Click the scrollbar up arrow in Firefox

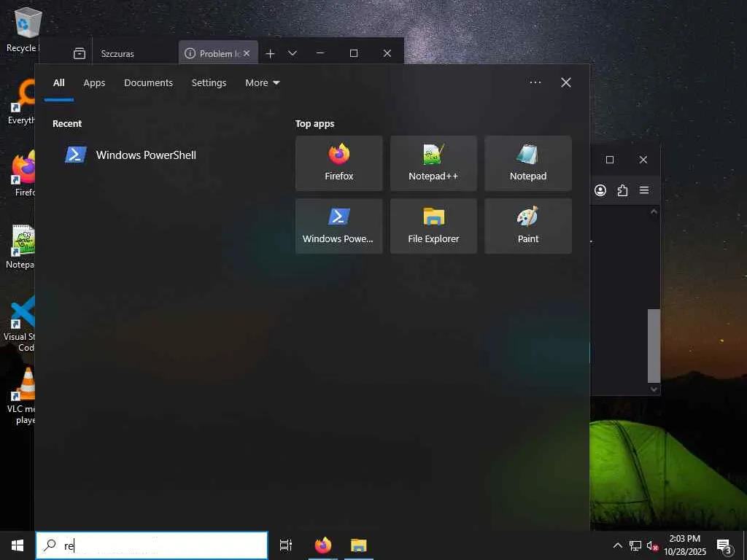(654, 211)
